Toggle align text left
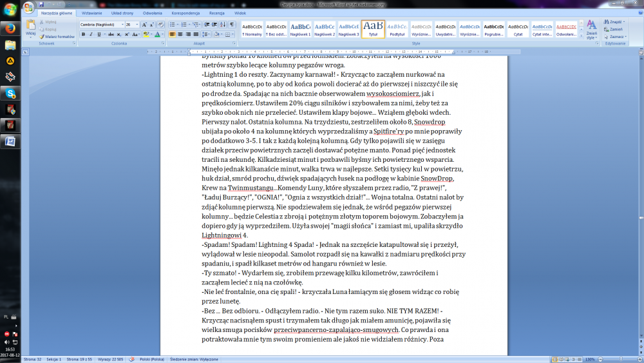 172,34
